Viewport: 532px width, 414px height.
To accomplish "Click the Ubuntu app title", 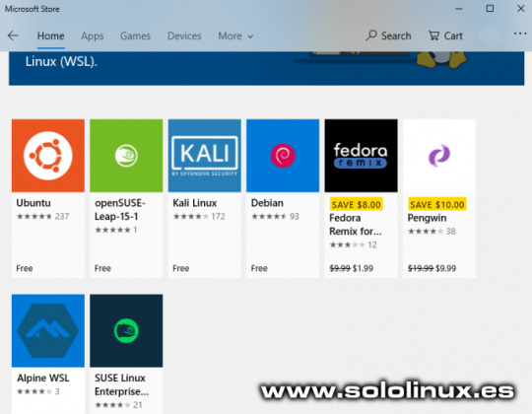I will pos(33,203).
